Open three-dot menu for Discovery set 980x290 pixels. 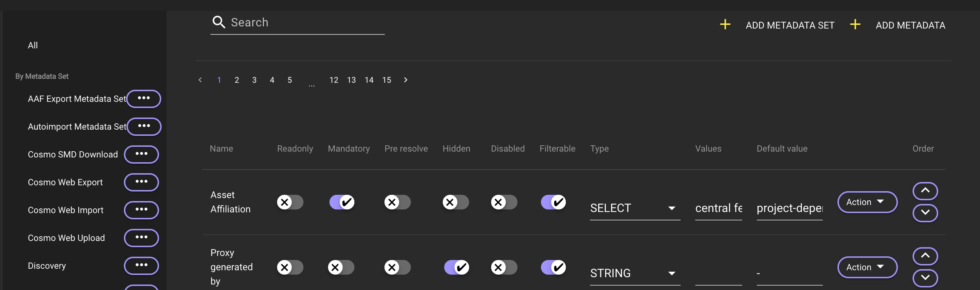(x=141, y=266)
